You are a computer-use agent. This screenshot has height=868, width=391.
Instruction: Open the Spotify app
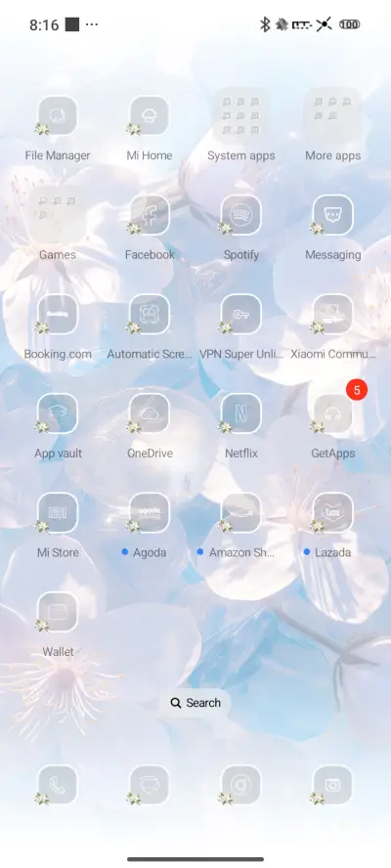pos(240,215)
